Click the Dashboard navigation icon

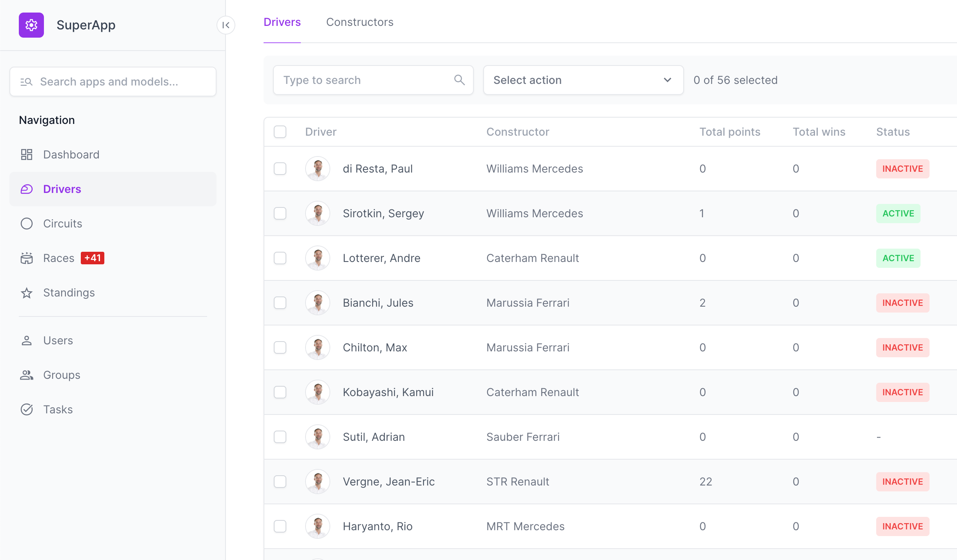27,154
